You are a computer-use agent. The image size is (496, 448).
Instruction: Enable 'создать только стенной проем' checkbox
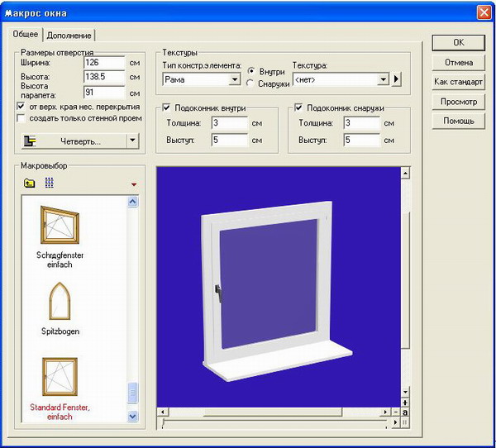(x=21, y=118)
